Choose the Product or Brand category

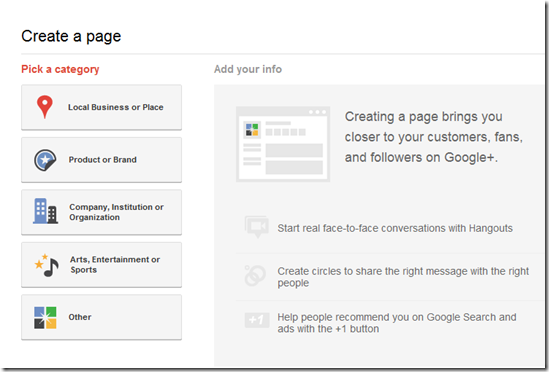click(102, 160)
